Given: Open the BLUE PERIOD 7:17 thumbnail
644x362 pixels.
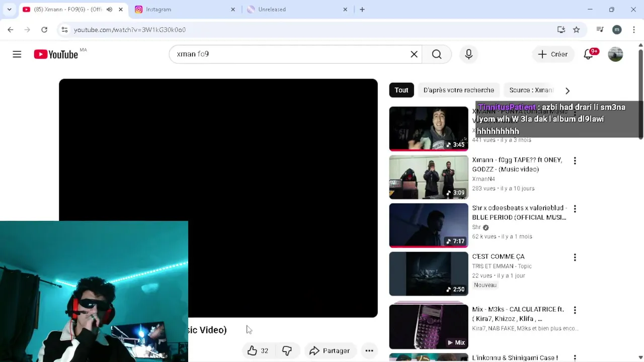Looking at the screenshot, I should pyautogui.click(x=429, y=225).
